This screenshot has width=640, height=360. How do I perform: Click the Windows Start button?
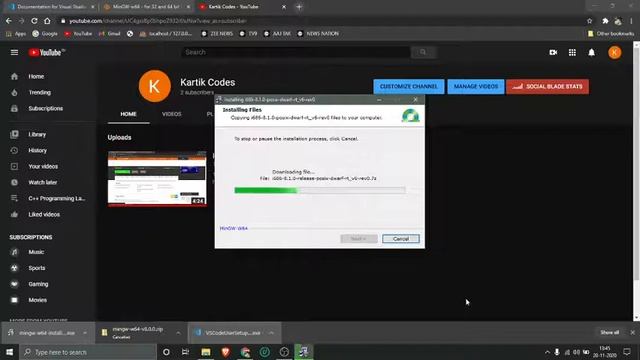[x=9, y=352]
